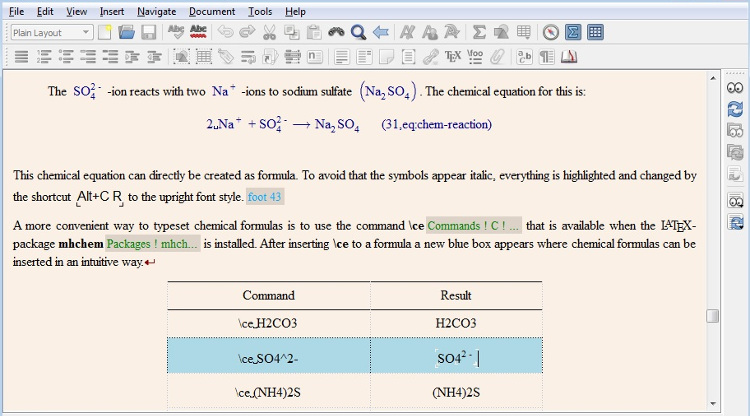This screenshot has height=416, width=750.
Task: Open the Navigate menu
Action: pos(157,11)
